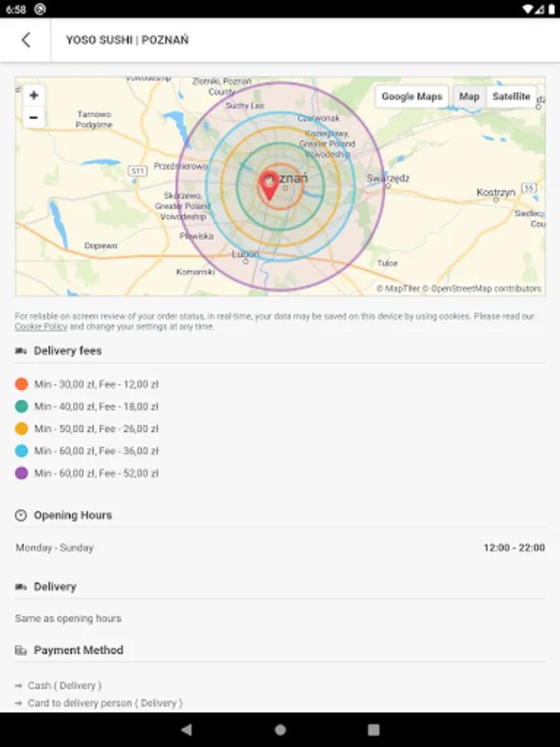Click the Delivery section truck icon
The width and height of the screenshot is (560, 747).
point(21,587)
